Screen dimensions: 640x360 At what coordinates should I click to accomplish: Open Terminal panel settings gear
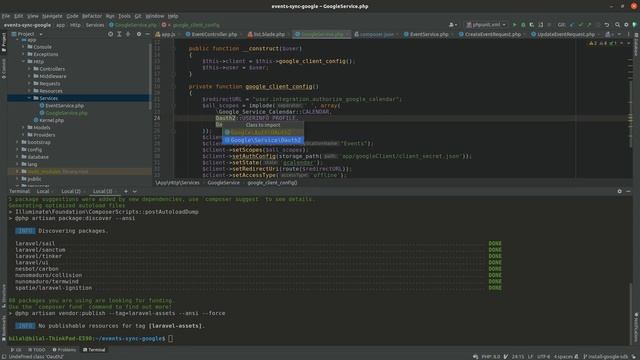pos(620,191)
